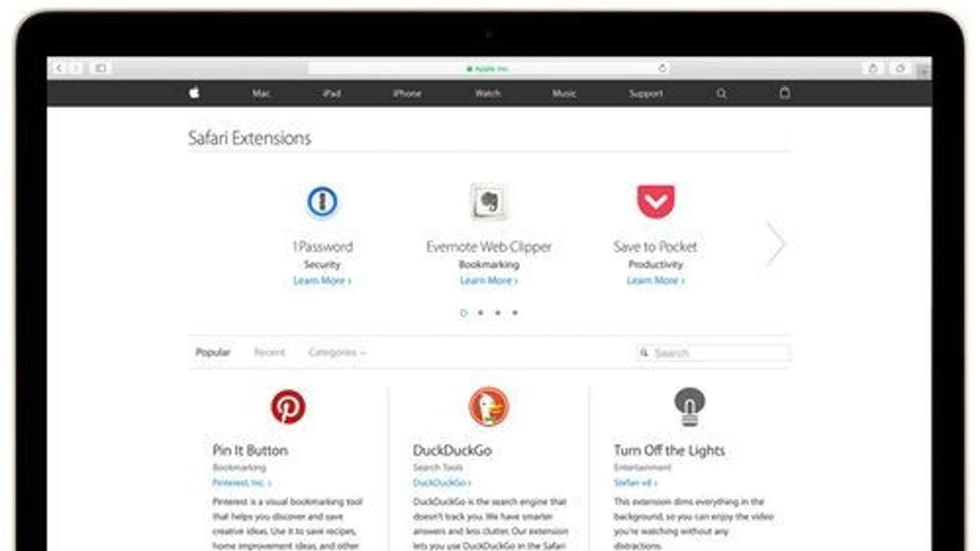
Task: Click the reload icon in address bar
Action: tap(662, 68)
